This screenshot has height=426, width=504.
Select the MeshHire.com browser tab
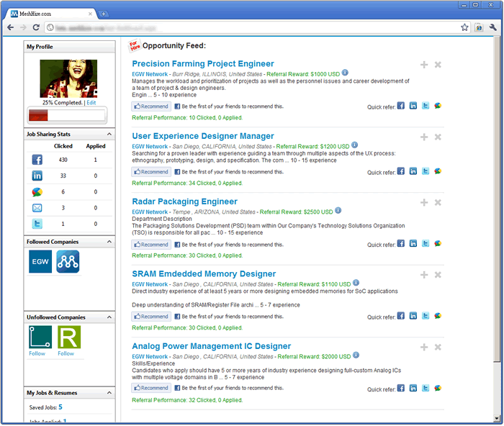pos(51,14)
